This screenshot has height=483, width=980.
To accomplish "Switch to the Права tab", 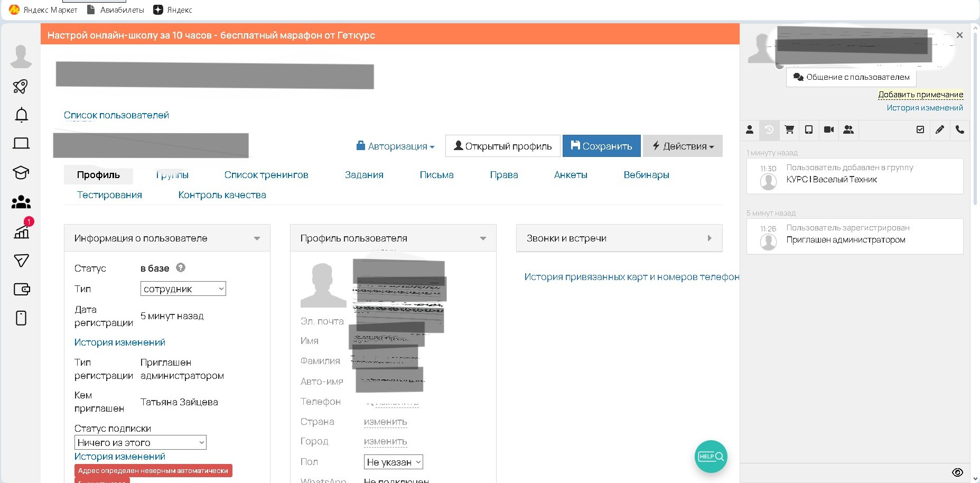I will (504, 175).
